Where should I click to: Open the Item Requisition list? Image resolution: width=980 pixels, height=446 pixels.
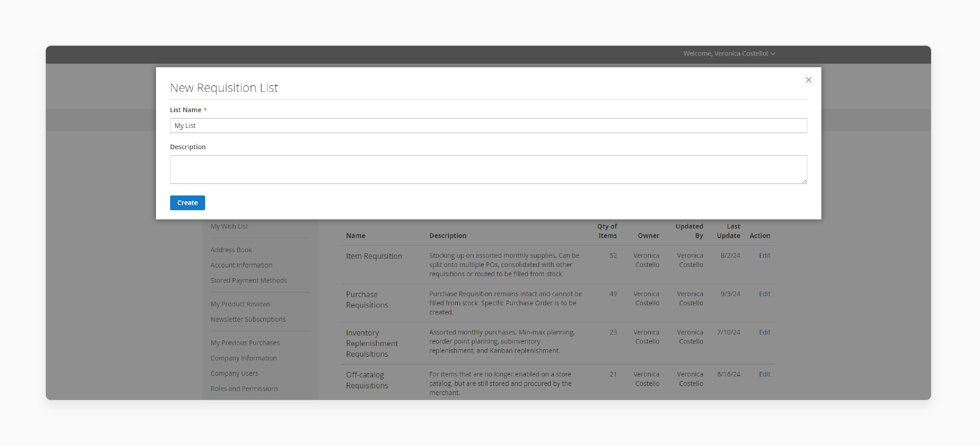pyautogui.click(x=374, y=256)
